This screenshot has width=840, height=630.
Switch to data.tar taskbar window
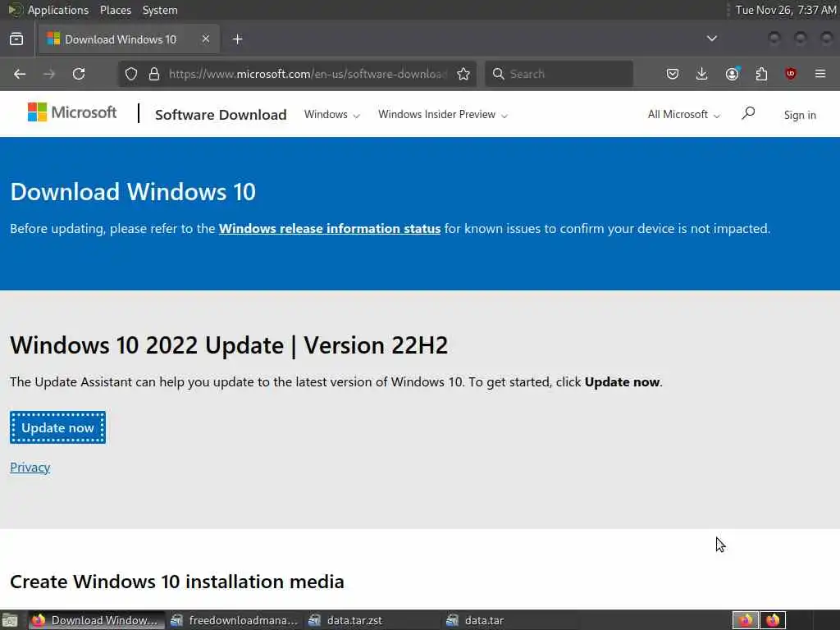point(512,620)
